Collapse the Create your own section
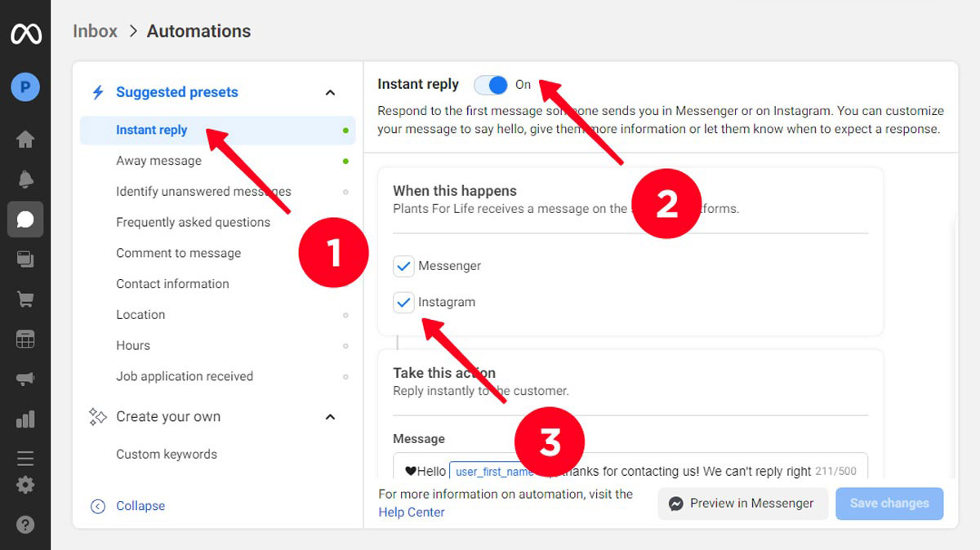 point(330,417)
